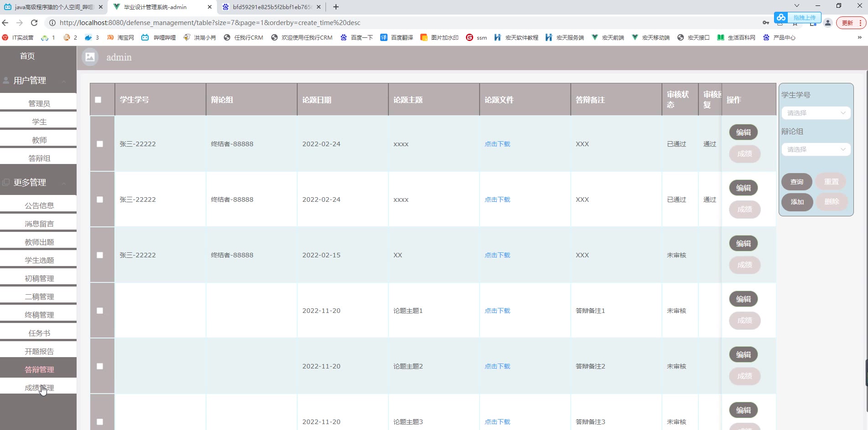Click the 查询 search button
Screen dimensions: 868x430
[796, 182]
